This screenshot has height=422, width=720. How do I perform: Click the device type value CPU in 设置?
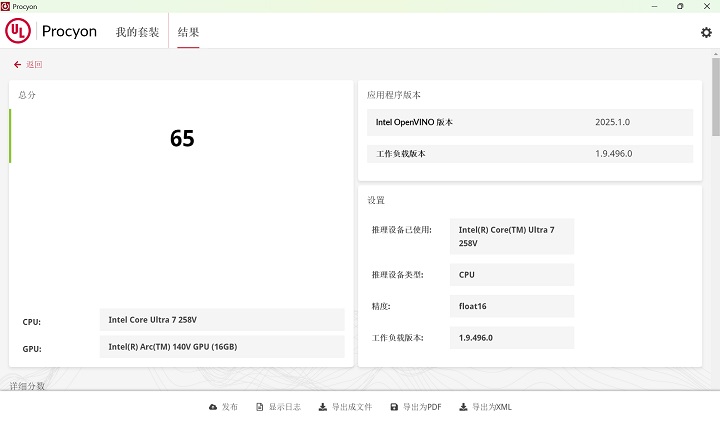(512, 275)
